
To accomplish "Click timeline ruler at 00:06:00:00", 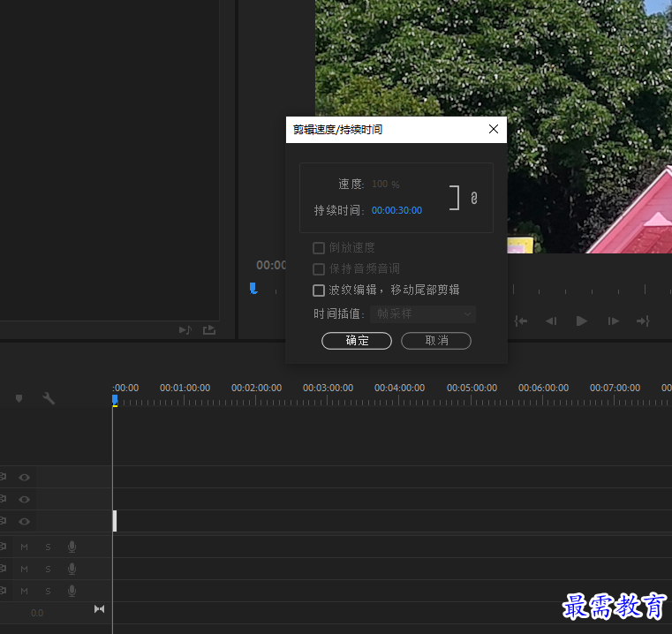I will tap(543, 388).
